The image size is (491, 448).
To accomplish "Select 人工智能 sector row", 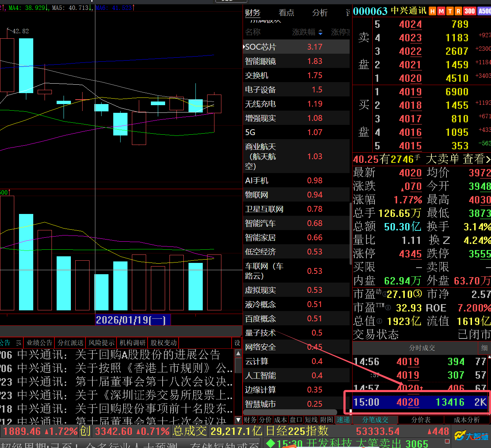I will 296,375.
